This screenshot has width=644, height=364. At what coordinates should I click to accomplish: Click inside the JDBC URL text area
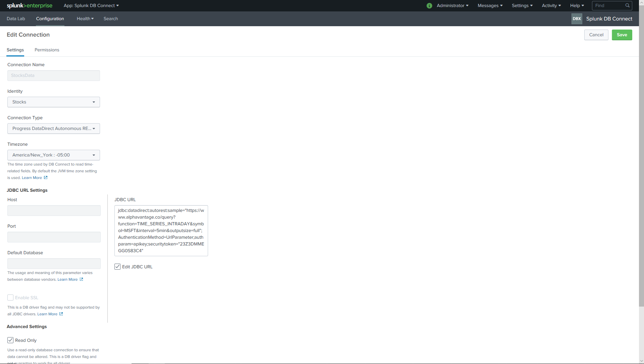tap(161, 231)
